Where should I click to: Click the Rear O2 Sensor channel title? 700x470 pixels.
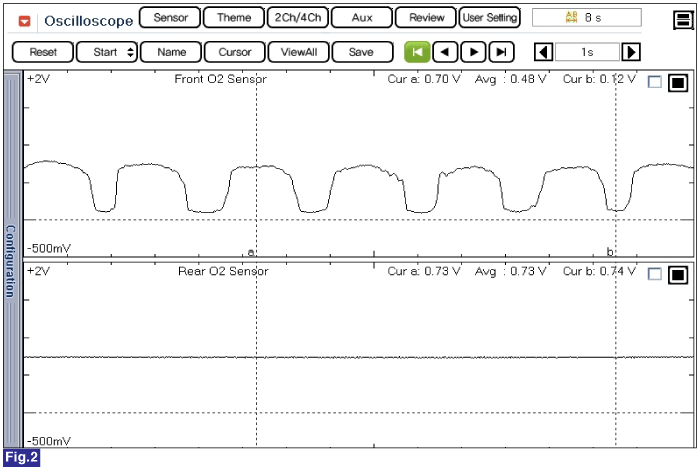(223, 271)
